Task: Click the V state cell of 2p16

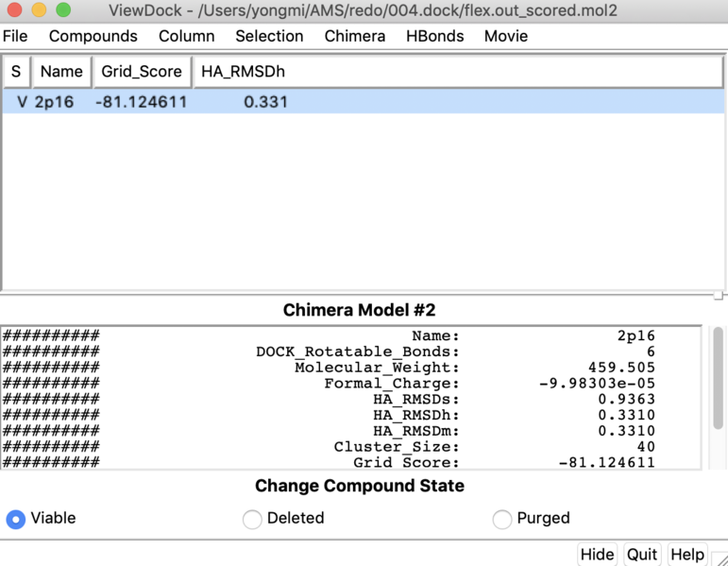Action: [22, 102]
